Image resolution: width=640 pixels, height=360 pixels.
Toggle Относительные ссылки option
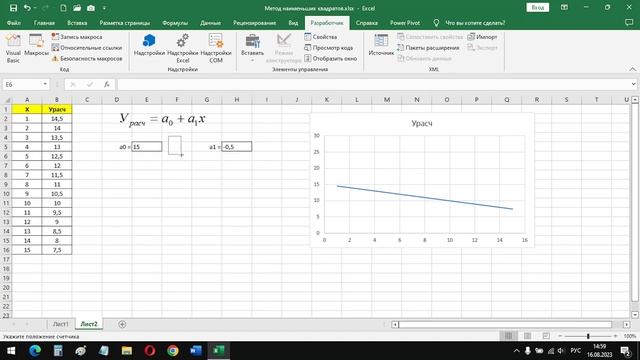tap(87, 48)
